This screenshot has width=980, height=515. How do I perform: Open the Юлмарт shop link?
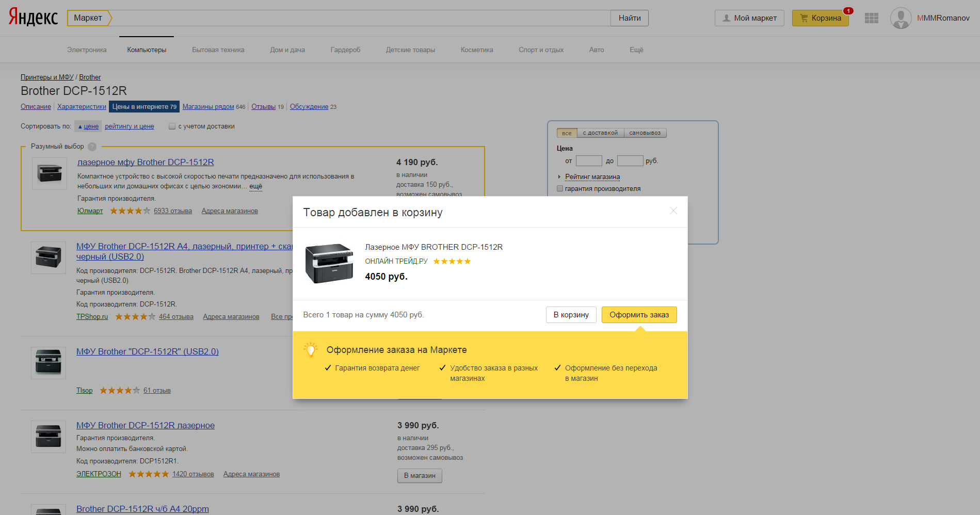click(x=90, y=211)
